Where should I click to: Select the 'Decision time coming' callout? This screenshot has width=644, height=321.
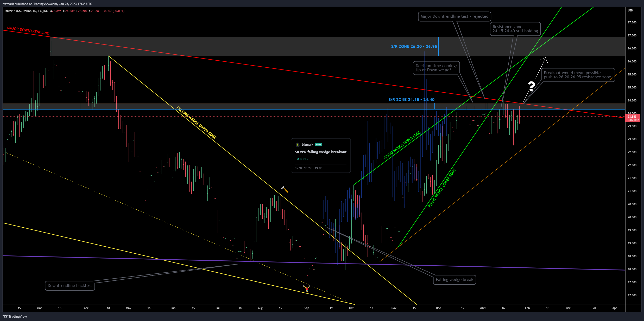click(436, 68)
